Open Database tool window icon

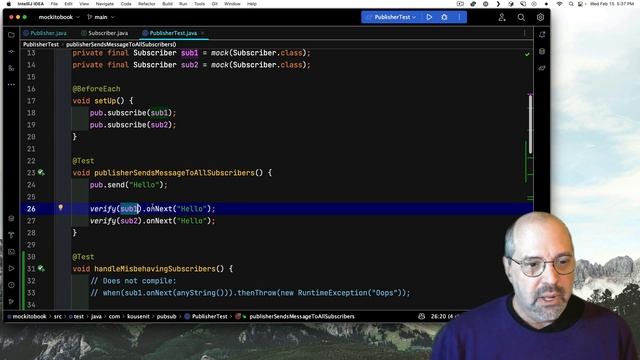coord(542,51)
